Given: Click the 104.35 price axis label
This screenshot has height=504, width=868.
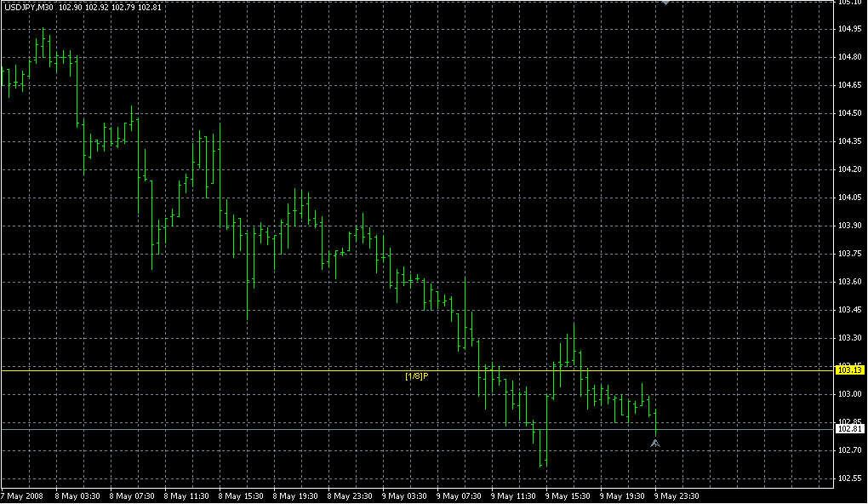Looking at the screenshot, I should click(x=850, y=141).
